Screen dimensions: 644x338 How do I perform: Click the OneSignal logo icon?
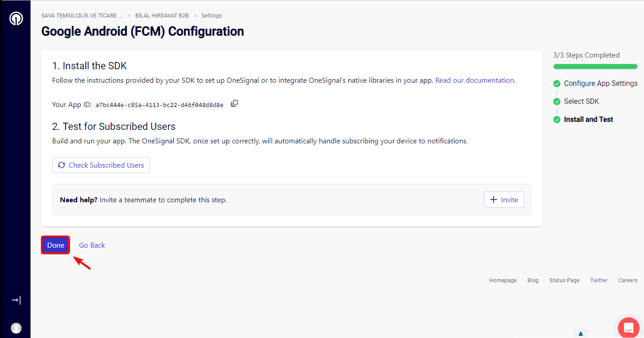pos(16,18)
